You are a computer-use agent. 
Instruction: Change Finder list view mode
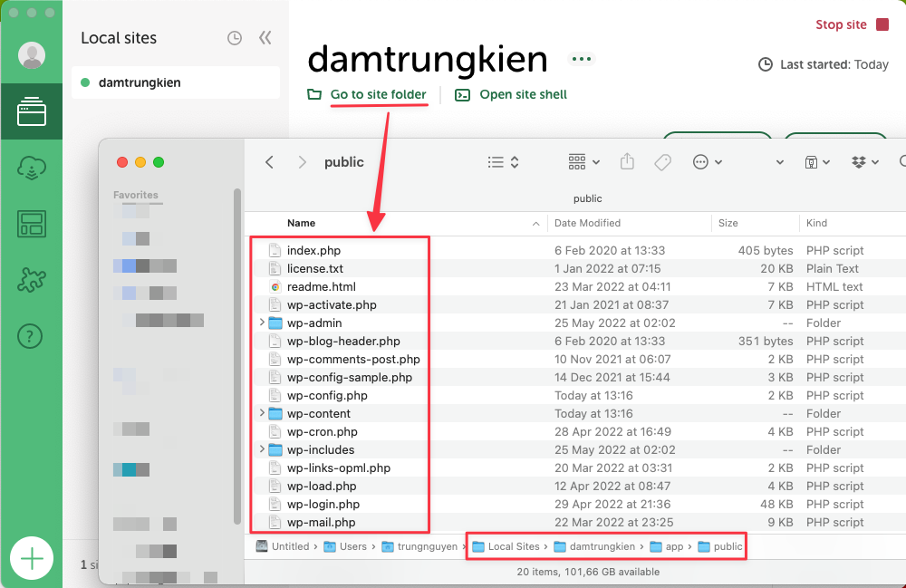(x=503, y=162)
